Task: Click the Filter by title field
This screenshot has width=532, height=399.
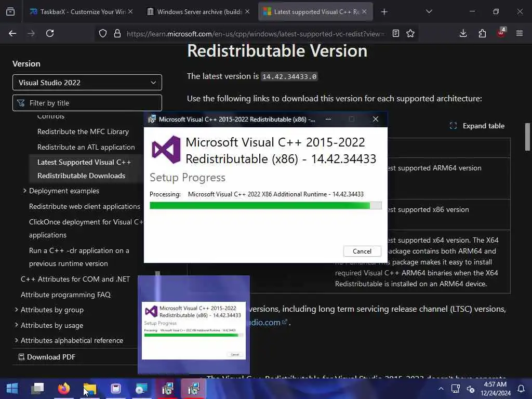Action: 87,103
